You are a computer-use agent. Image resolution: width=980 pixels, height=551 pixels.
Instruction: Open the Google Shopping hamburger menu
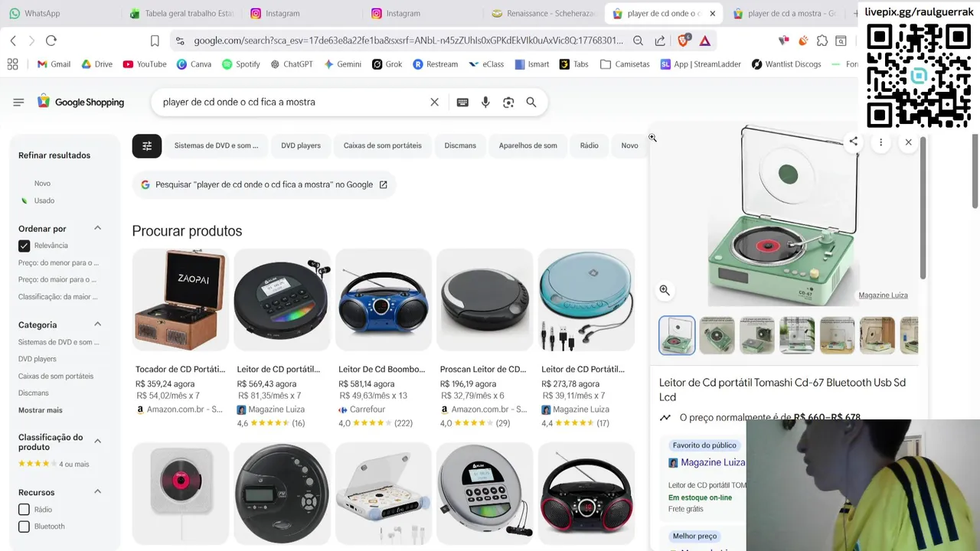18,102
